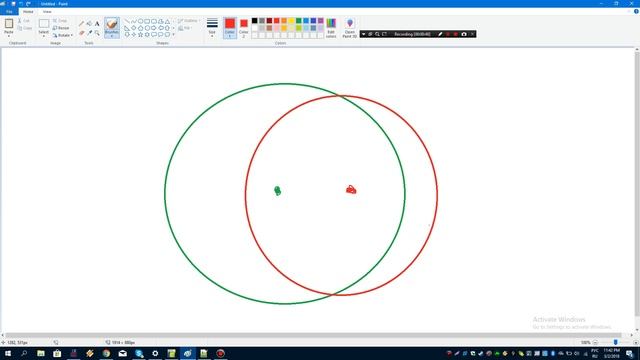Click the Crop icon
Screen dimensions: 640x360
pos(55,20)
